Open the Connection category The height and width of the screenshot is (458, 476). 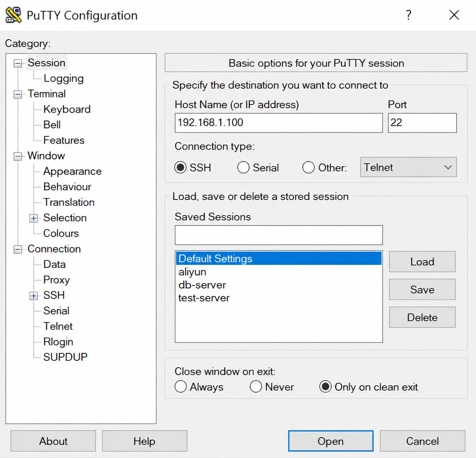(54, 249)
